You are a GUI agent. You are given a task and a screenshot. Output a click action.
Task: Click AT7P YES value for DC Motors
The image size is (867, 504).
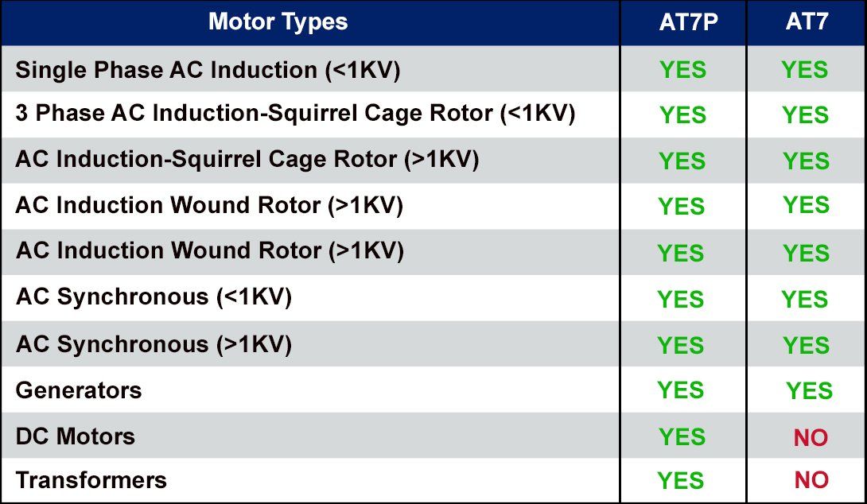(682, 436)
